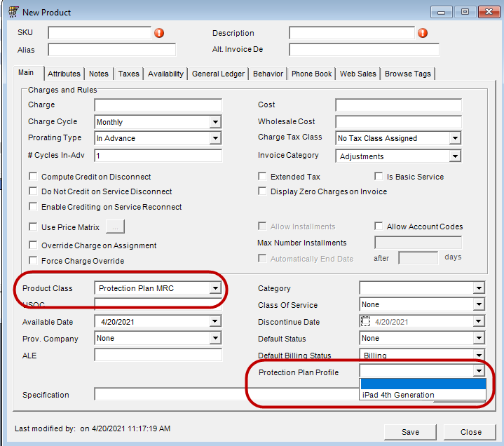
Task: Tick the Use Price Matrix checkbox
Action: coord(33,227)
